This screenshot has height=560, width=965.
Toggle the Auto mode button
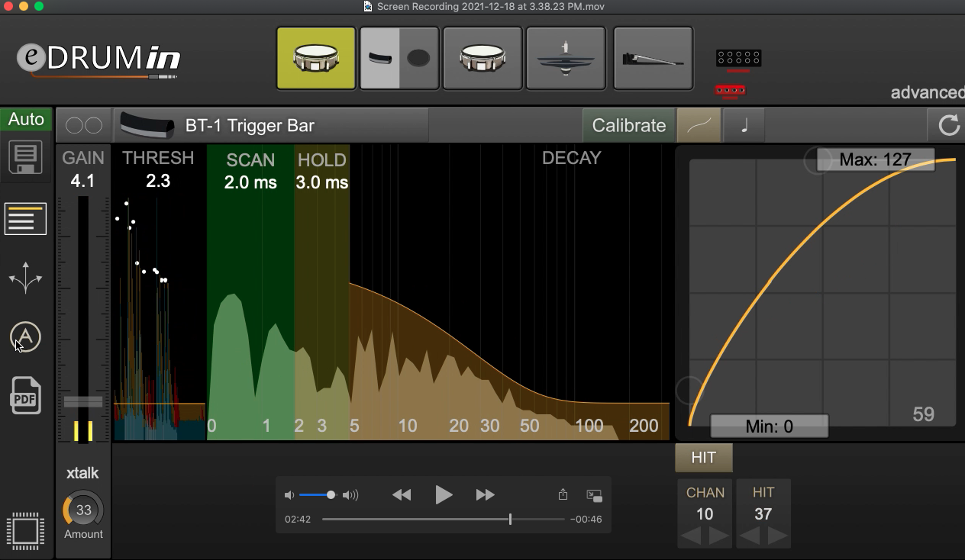coord(26,120)
